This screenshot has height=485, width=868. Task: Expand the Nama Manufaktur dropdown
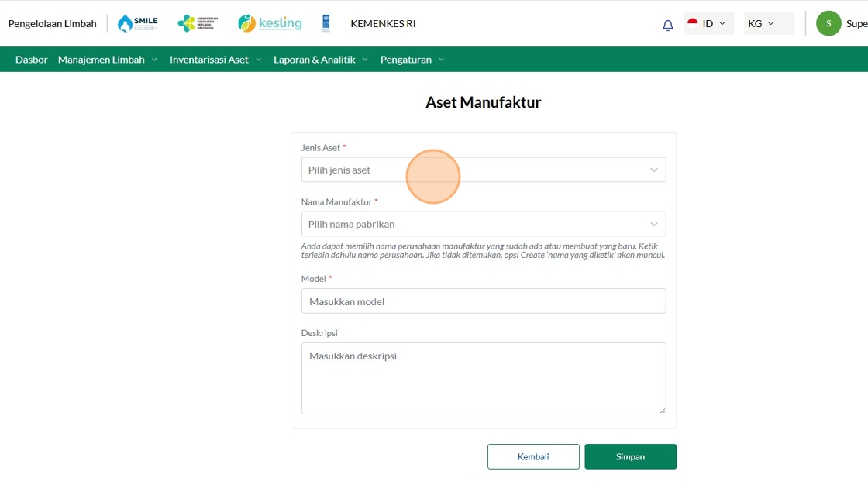[484, 224]
